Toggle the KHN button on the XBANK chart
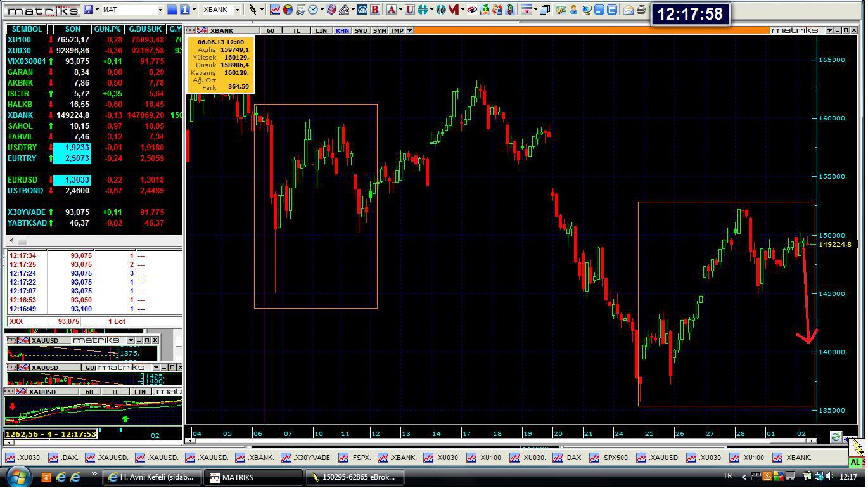 (343, 30)
